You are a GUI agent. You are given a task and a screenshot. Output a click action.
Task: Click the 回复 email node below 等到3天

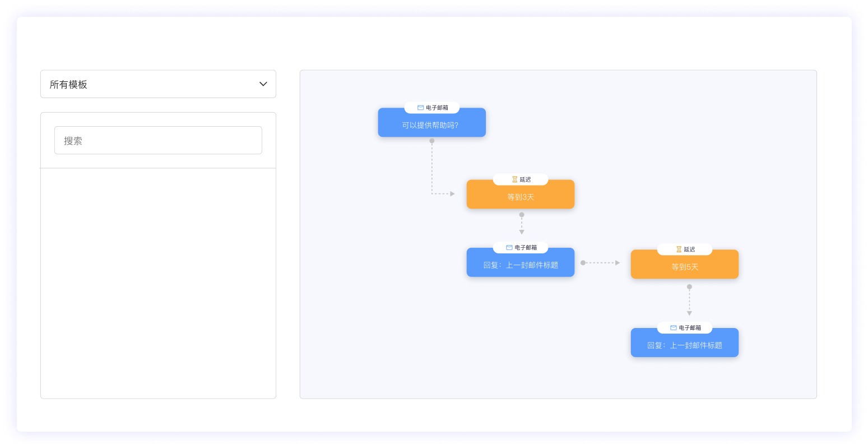(x=521, y=262)
